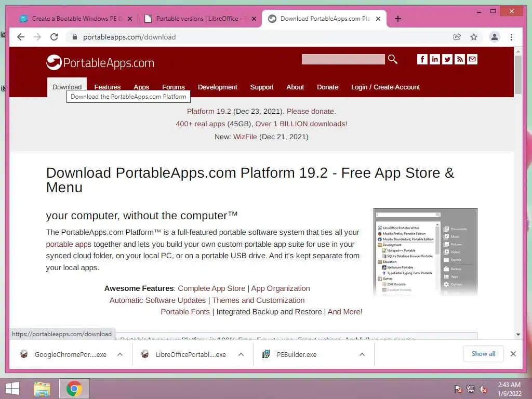Open File Explorer from taskbar
Viewport: 532px width, 399px height.
click(42, 389)
